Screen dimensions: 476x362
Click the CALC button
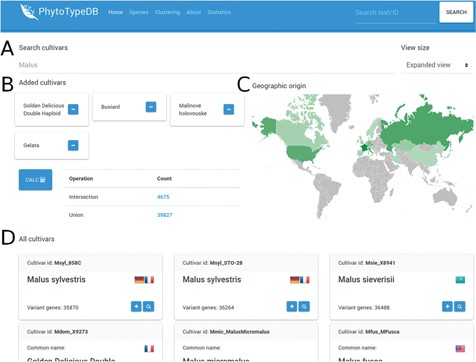[35, 180]
